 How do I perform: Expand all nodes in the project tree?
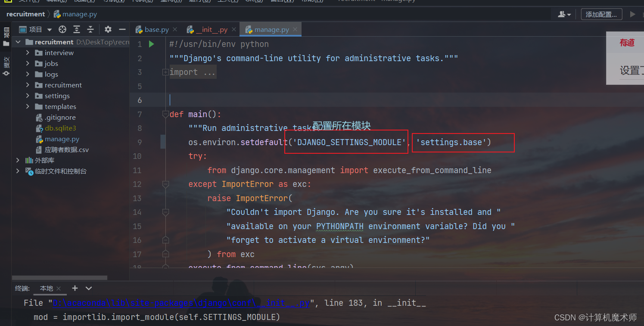pos(77,29)
